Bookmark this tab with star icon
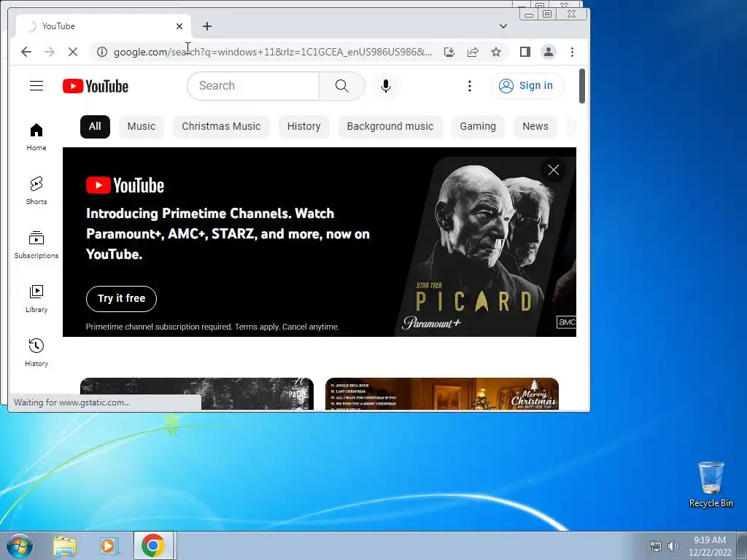747x560 pixels. pos(496,52)
